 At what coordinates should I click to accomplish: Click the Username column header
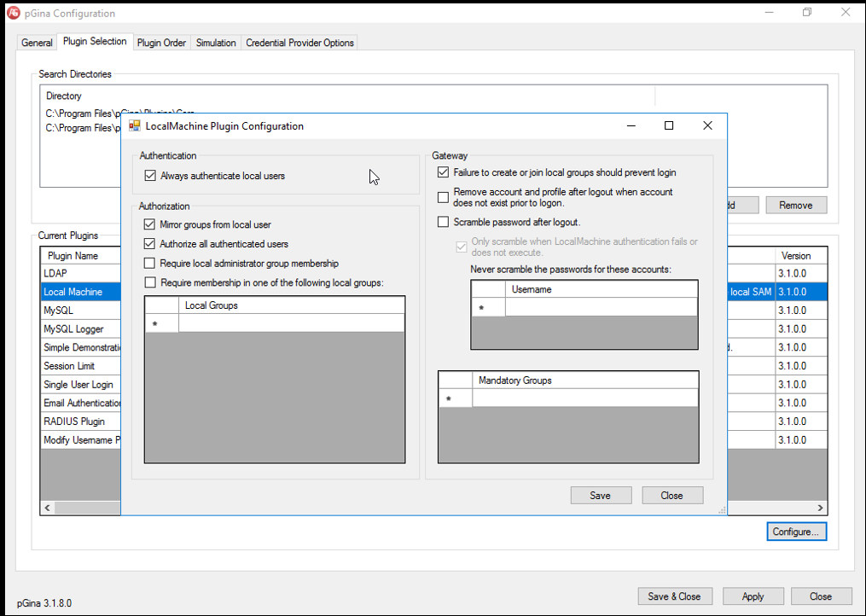click(x=601, y=289)
